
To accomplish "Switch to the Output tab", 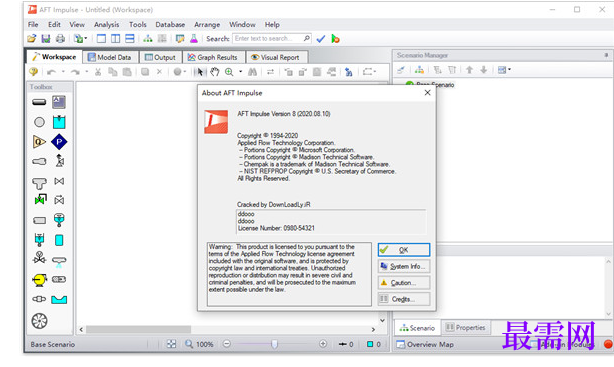I will 161,57.
